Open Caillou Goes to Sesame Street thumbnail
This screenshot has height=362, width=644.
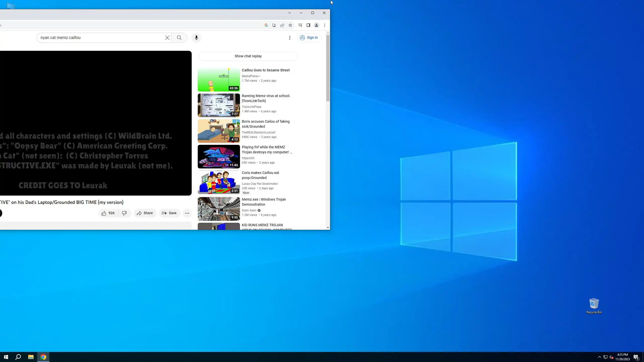[x=219, y=79]
